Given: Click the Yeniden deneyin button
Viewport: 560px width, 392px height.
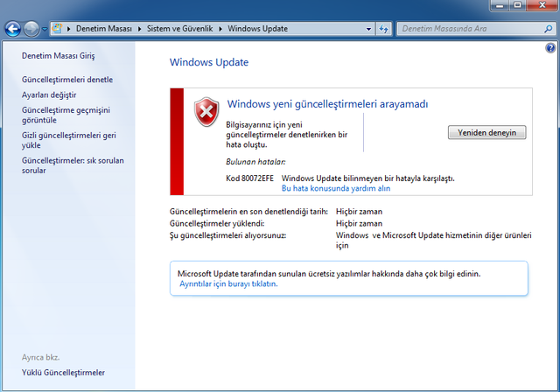Looking at the screenshot, I should 486,132.
